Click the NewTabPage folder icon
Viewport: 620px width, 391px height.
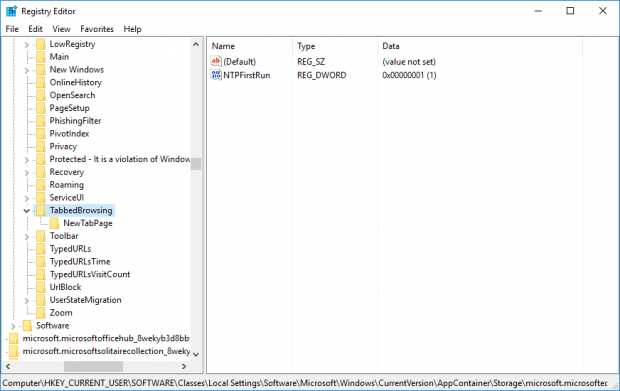click(55, 223)
